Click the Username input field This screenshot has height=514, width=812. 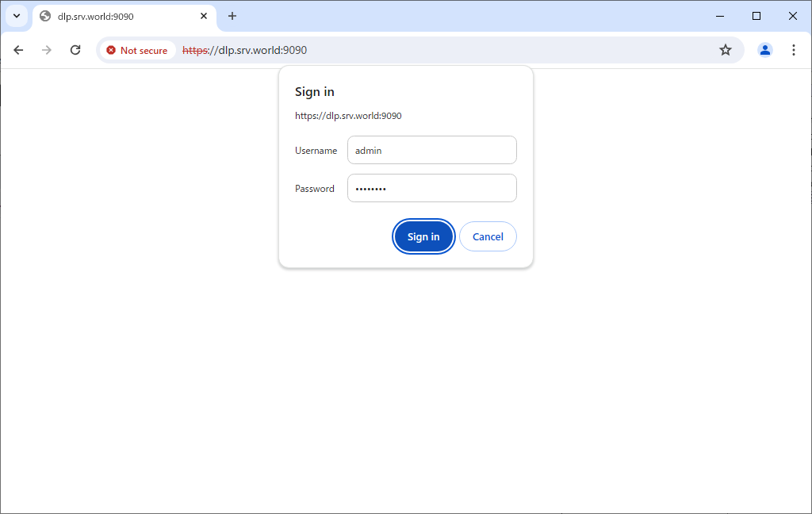(x=432, y=150)
